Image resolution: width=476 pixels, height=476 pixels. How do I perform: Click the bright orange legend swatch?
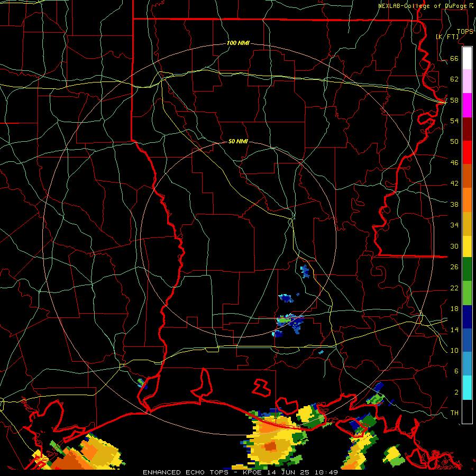click(x=467, y=200)
